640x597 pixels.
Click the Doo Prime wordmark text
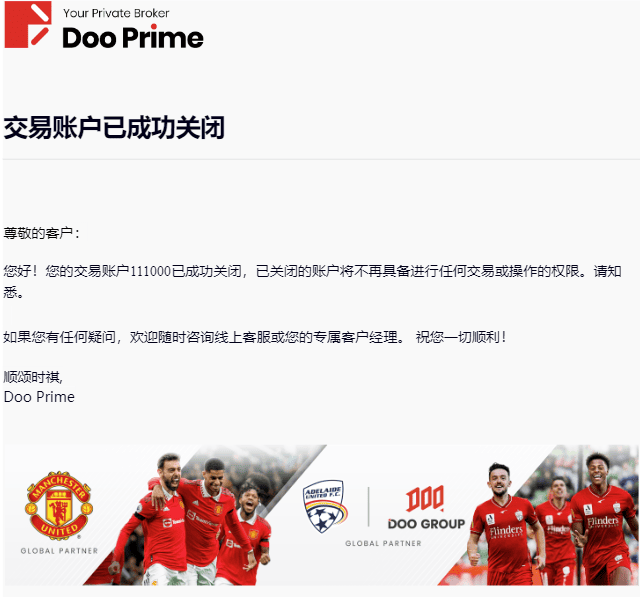point(133,38)
